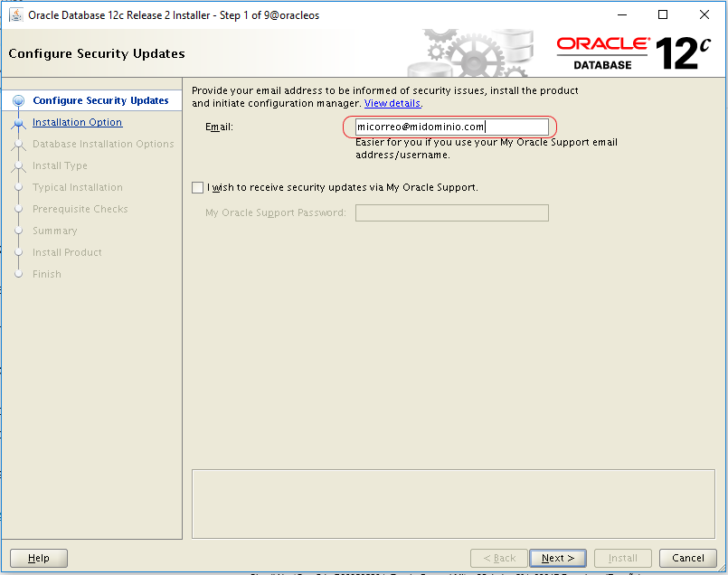Viewport: 728px width, 575px height.
Task: Select the Database Installation Options step
Action: tap(103, 144)
